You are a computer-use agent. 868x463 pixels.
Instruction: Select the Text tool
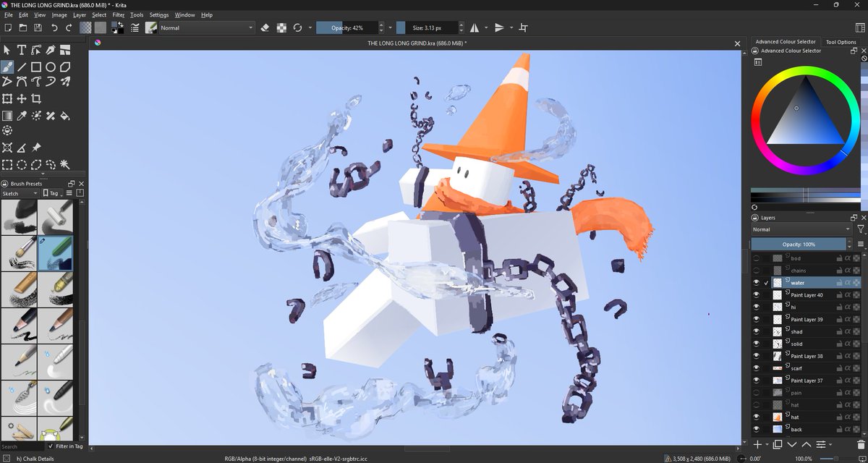(x=22, y=50)
